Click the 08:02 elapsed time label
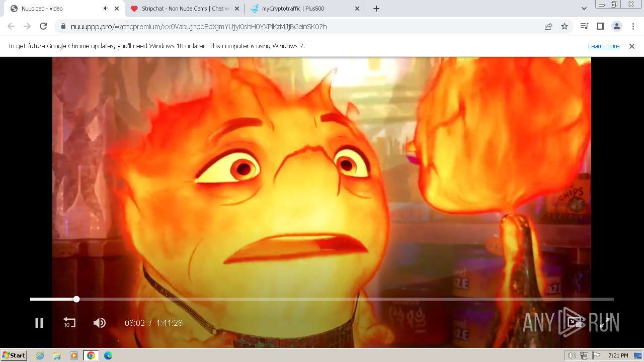 [x=135, y=323]
